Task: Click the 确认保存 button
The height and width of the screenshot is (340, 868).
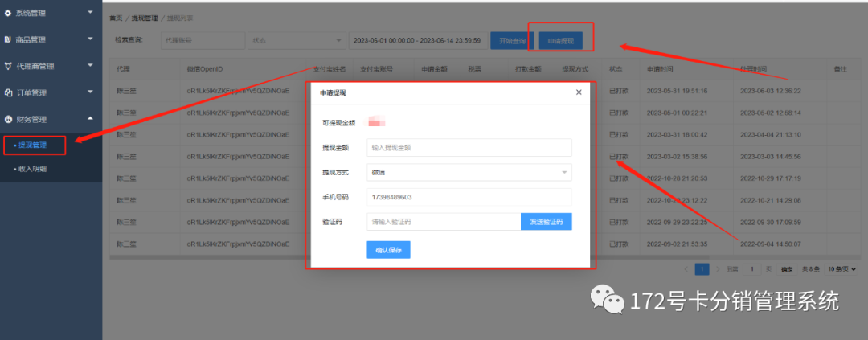Action: (388, 250)
